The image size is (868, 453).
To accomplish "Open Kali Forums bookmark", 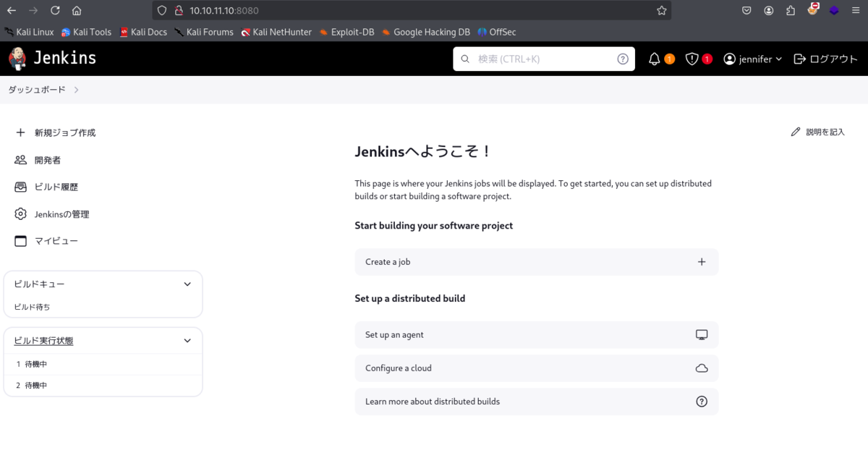I will [203, 32].
